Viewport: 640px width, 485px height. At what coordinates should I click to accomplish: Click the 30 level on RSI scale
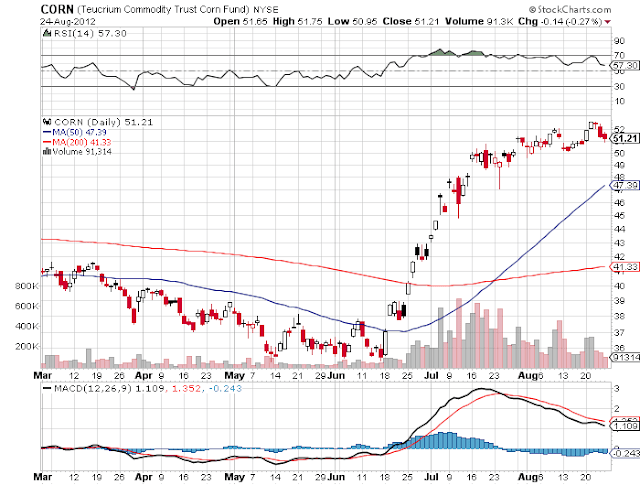coord(619,87)
